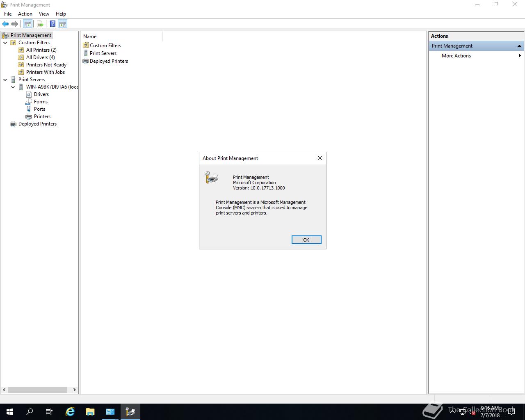525x420 pixels.
Task: Click the Export List toolbar icon
Action: point(40,24)
